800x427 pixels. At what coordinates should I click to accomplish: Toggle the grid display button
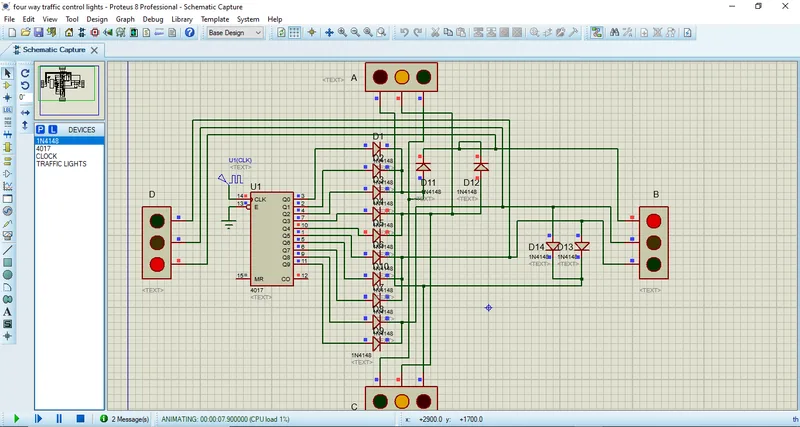[x=294, y=33]
